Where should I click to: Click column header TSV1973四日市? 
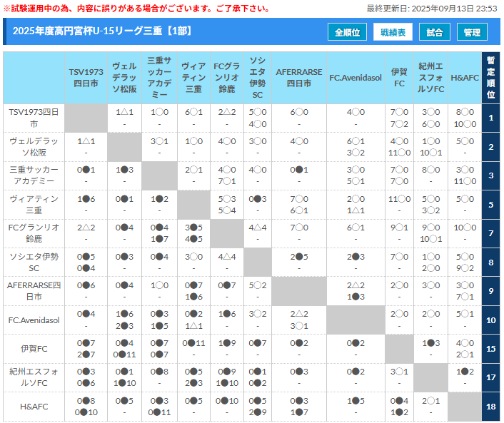click(x=86, y=78)
